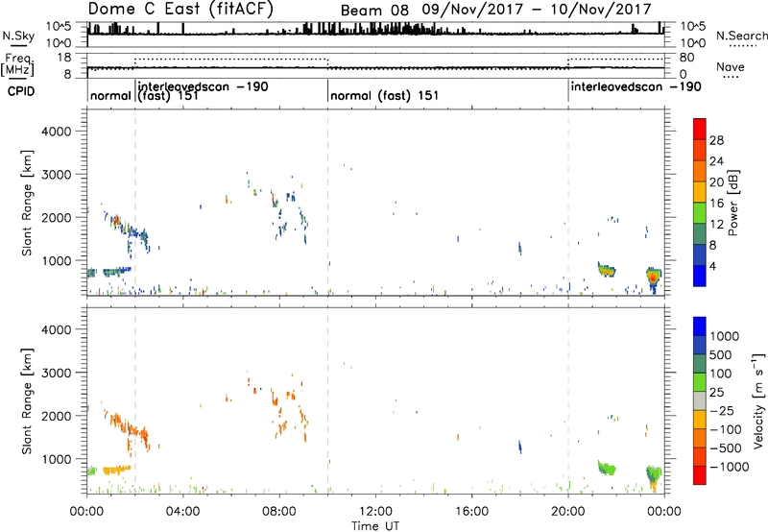Click the 'N.Sky' legend label
768x532 pixels.
tap(18, 36)
